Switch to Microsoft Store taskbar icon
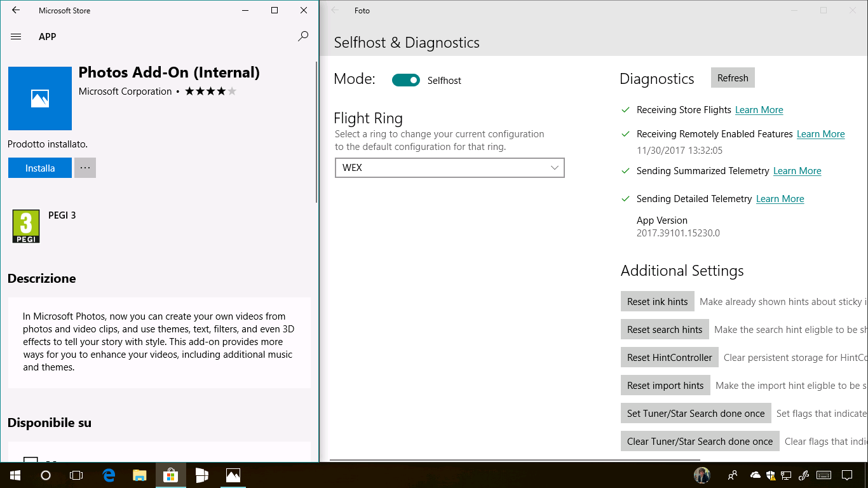The width and height of the screenshot is (868, 488). [170, 475]
